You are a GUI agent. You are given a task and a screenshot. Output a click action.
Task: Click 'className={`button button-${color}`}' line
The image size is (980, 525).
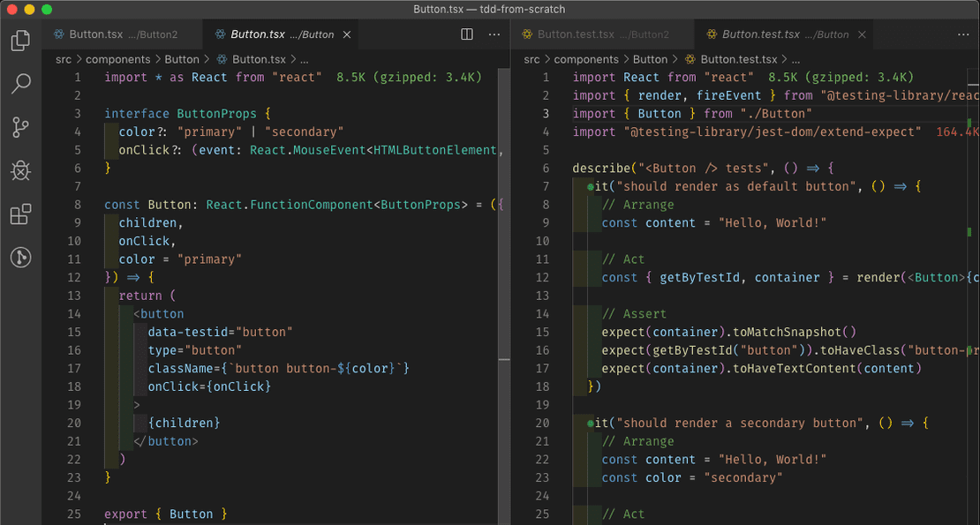pyautogui.click(x=279, y=368)
